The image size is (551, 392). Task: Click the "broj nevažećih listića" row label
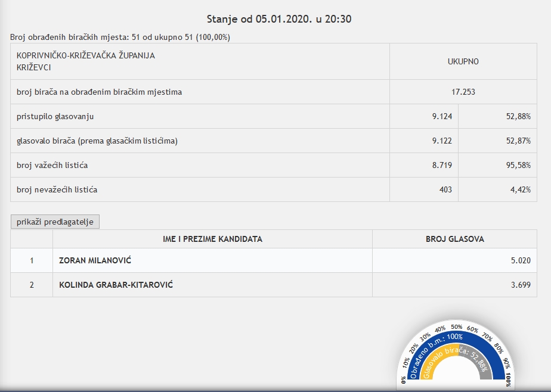(57, 189)
